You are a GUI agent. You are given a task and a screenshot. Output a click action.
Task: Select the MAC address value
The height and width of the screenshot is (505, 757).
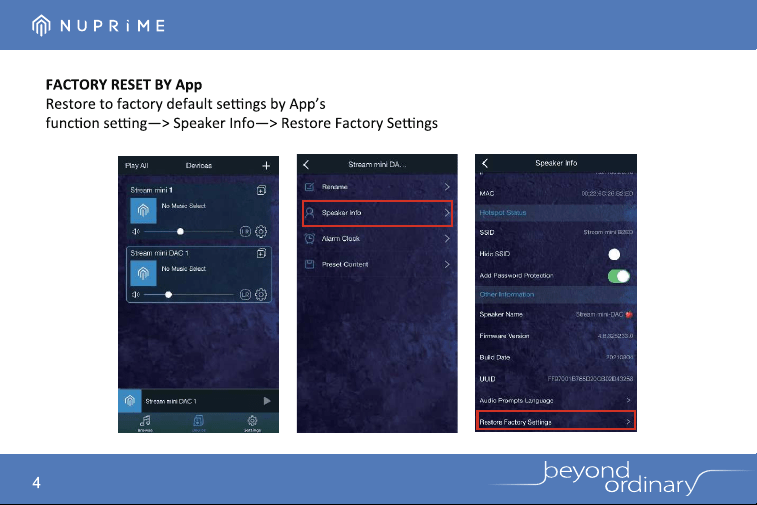[607, 194]
